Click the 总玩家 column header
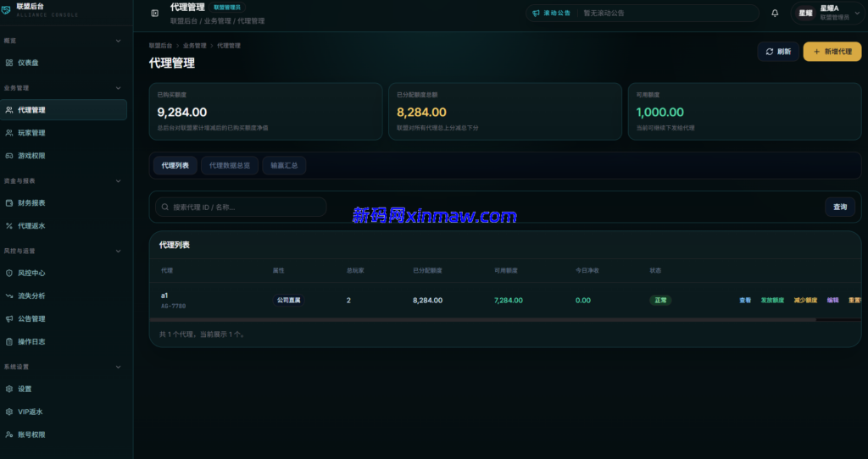This screenshot has height=459, width=868. (355, 271)
